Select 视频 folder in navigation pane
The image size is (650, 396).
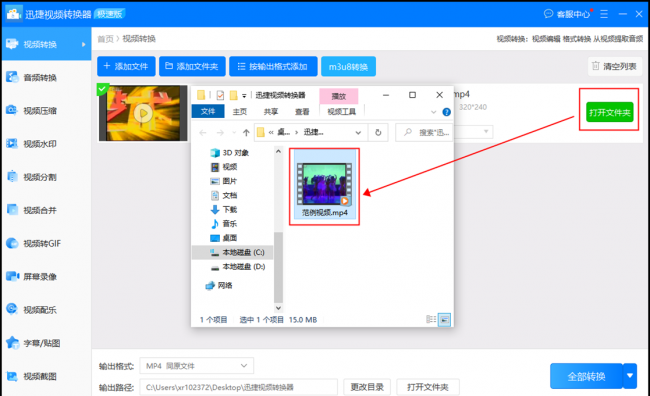click(224, 167)
